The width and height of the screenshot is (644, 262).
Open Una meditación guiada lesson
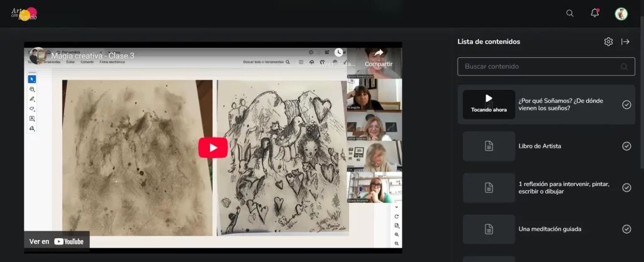tap(550, 229)
